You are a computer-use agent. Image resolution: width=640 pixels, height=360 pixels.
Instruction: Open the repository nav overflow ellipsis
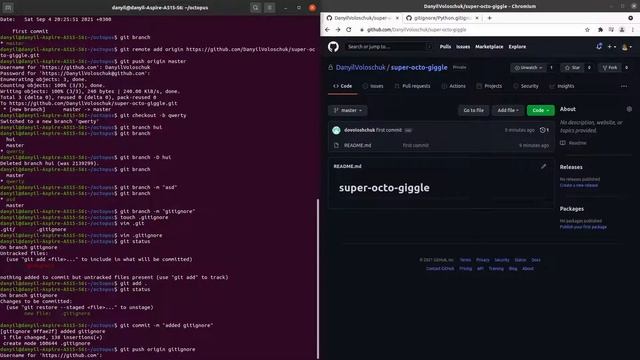pyautogui.click(x=624, y=86)
